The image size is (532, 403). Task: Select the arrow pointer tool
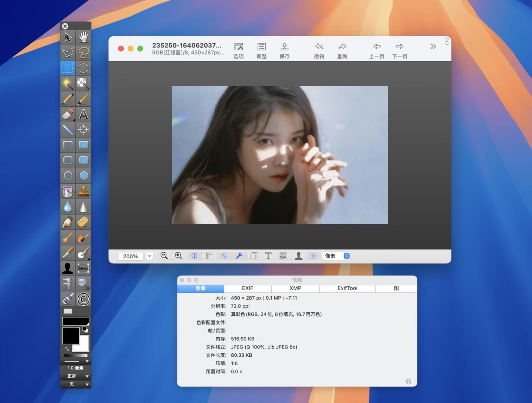pos(68,37)
